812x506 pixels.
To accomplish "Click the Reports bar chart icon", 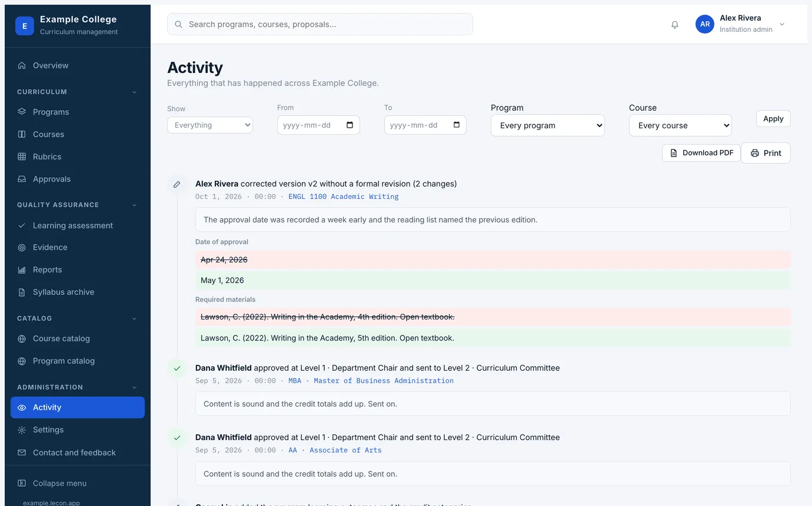I will [22, 270].
